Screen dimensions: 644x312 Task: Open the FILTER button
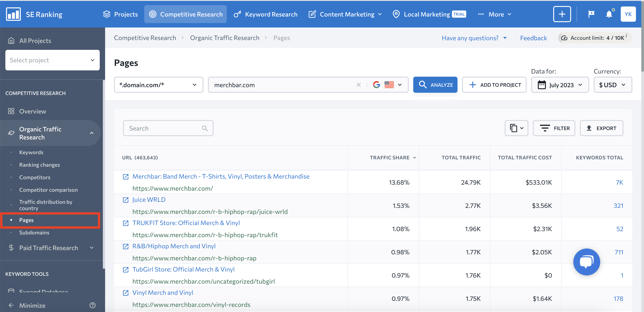click(x=554, y=128)
